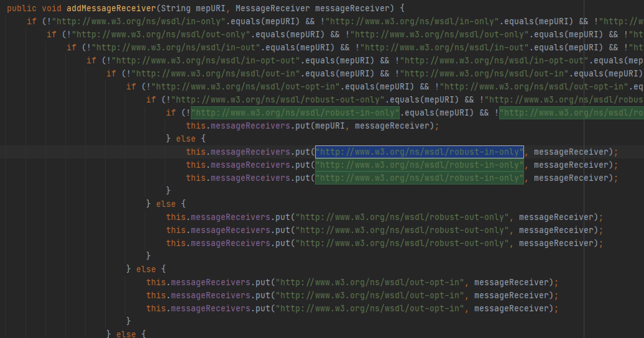Screen dimensions: 644x338
Task: Click mepURI argument in the put(mepURI, messageReceiver) call
Action: (x=330, y=126)
